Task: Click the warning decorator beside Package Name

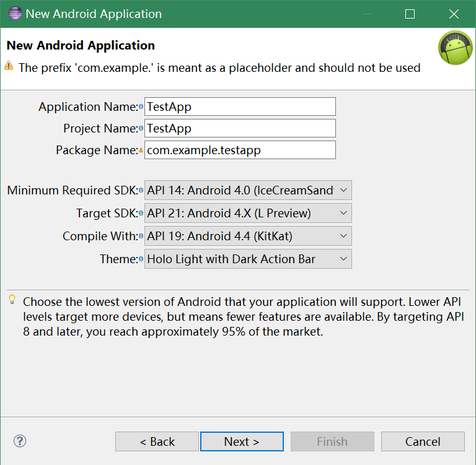Action: [141, 150]
